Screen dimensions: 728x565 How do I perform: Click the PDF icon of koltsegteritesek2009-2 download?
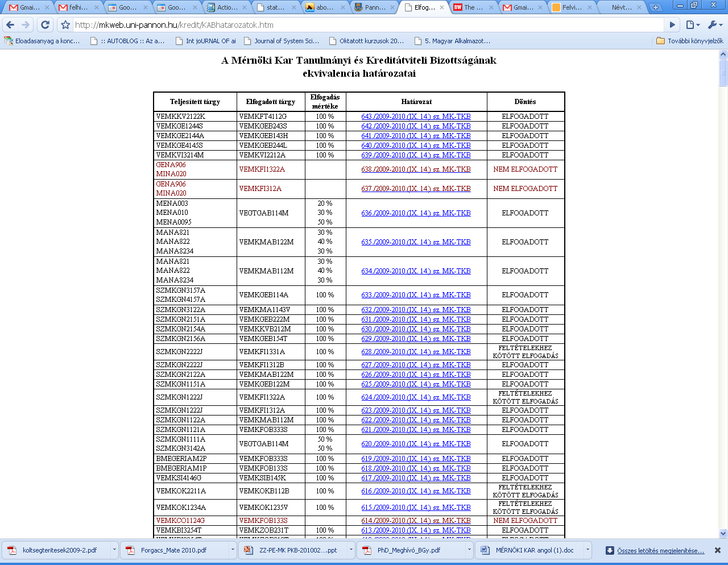pos(12,550)
